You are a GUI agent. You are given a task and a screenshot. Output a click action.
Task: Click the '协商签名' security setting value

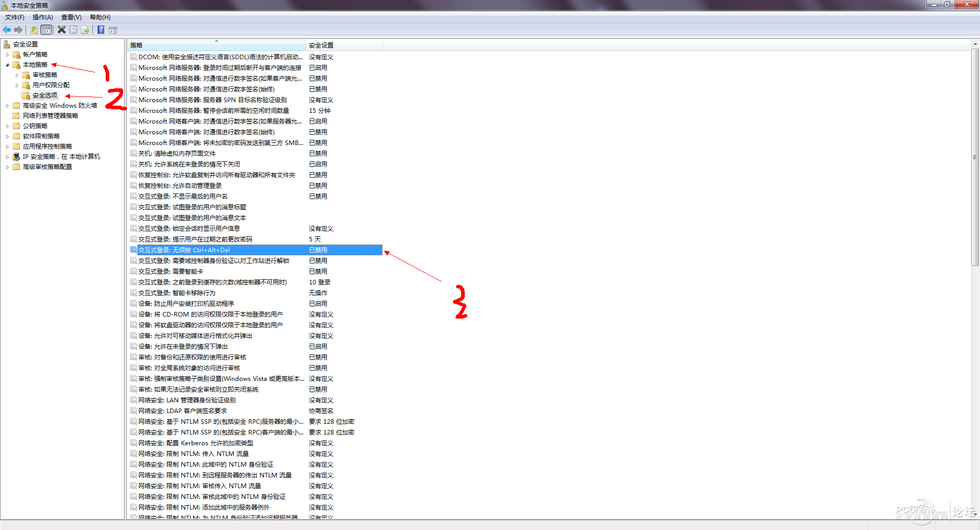tap(321, 411)
